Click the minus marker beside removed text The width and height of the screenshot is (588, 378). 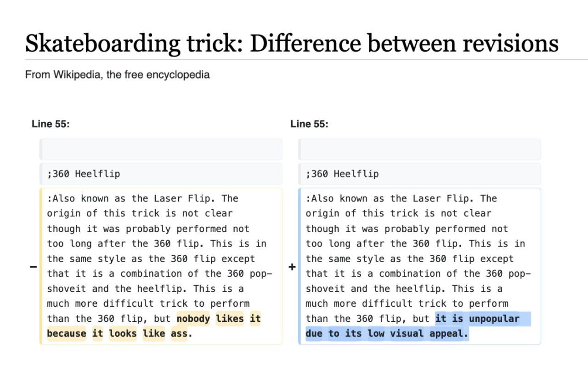coord(33,267)
